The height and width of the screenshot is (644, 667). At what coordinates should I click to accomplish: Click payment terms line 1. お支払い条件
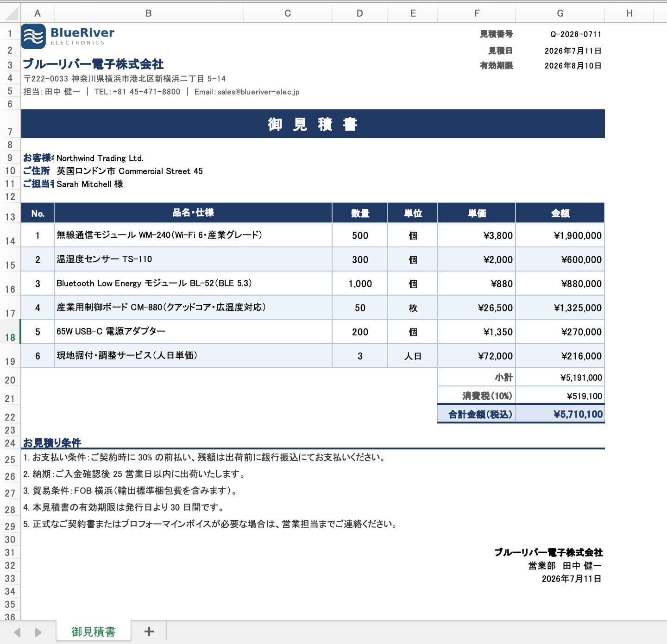coord(205,458)
